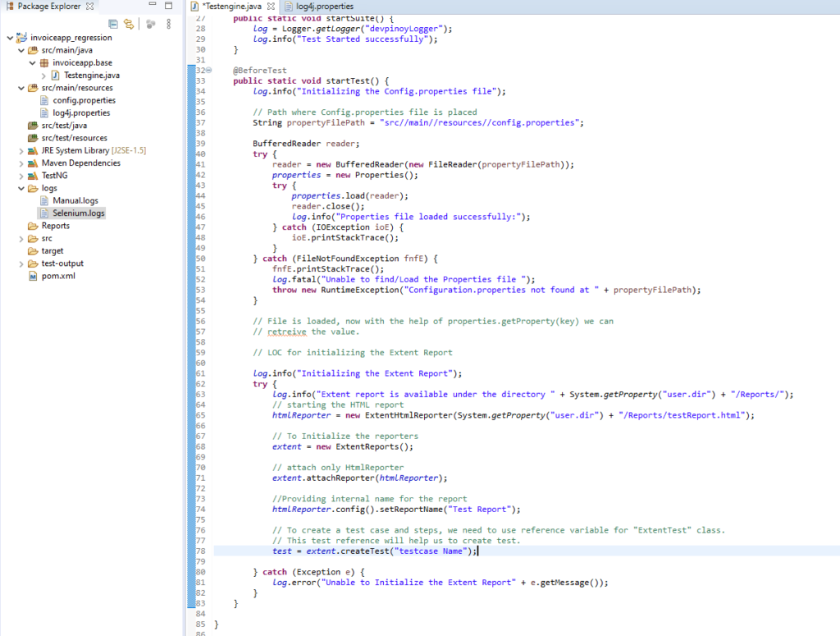Click the Manual.logs file icon
The image size is (840, 636).
click(44, 201)
